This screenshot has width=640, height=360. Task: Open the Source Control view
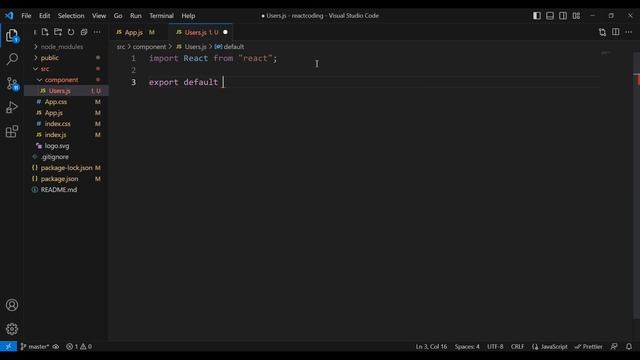[x=12, y=83]
